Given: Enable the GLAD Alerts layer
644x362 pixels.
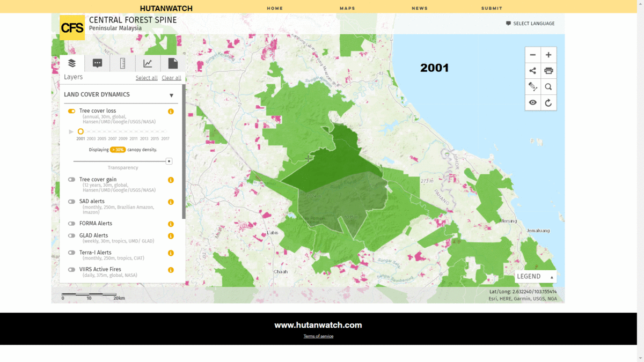Looking at the screenshot, I should click(x=71, y=235).
